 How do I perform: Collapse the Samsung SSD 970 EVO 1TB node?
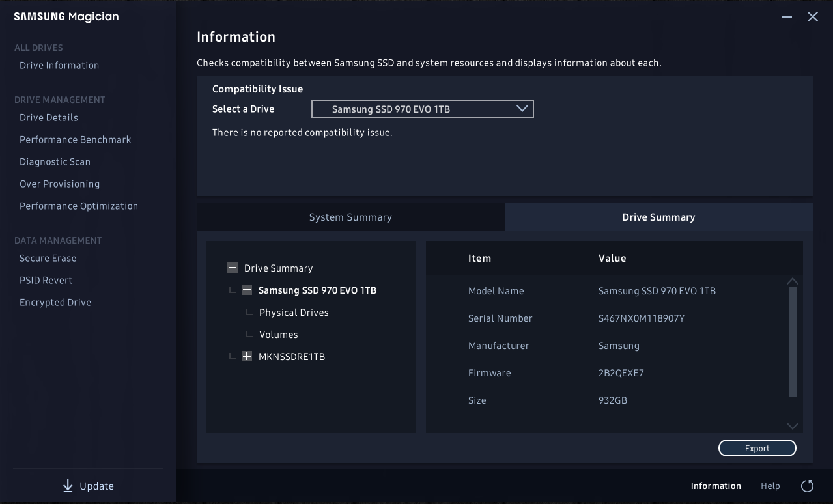(x=247, y=290)
